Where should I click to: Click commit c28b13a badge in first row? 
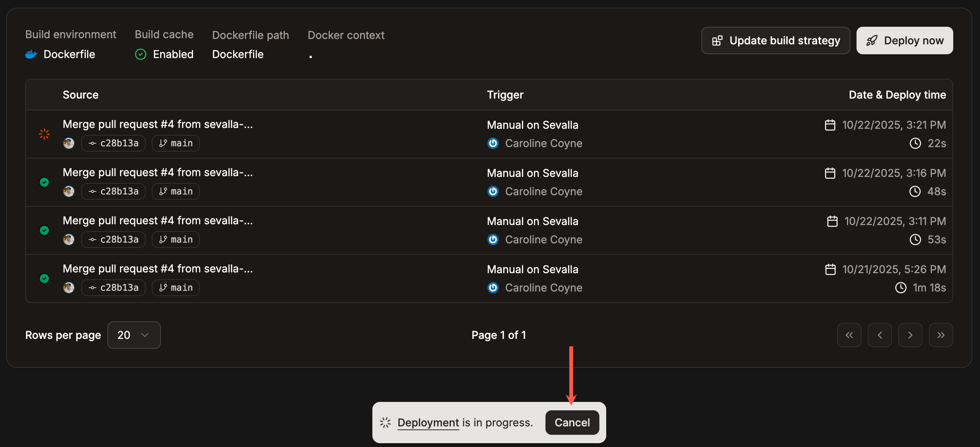pyautogui.click(x=113, y=143)
